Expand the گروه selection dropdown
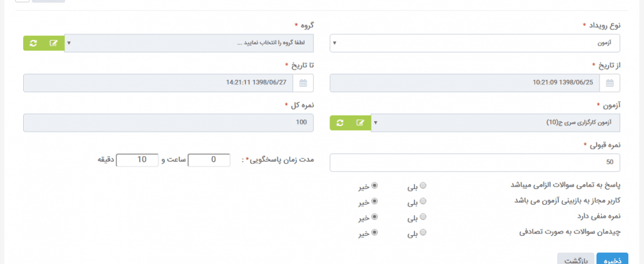The image size is (644, 264). (x=189, y=43)
